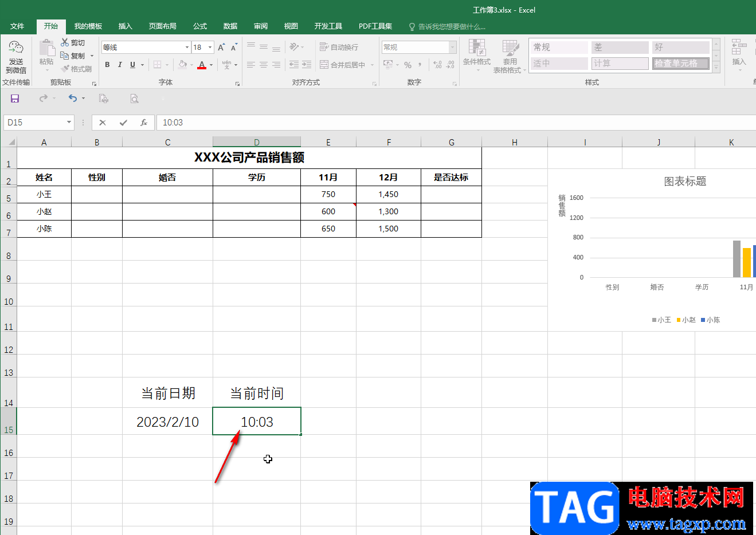Click increase decimal places icon
756x535 pixels.
[437, 65]
